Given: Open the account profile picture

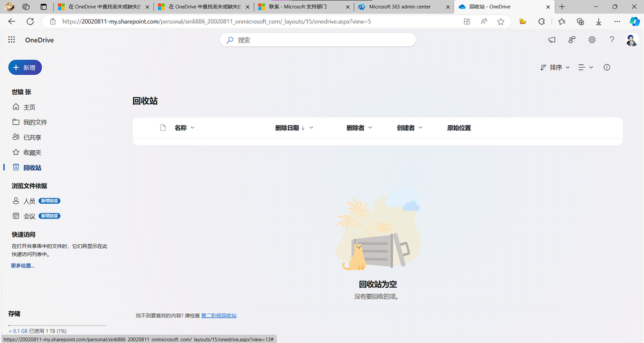Looking at the screenshot, I should 631,40.
